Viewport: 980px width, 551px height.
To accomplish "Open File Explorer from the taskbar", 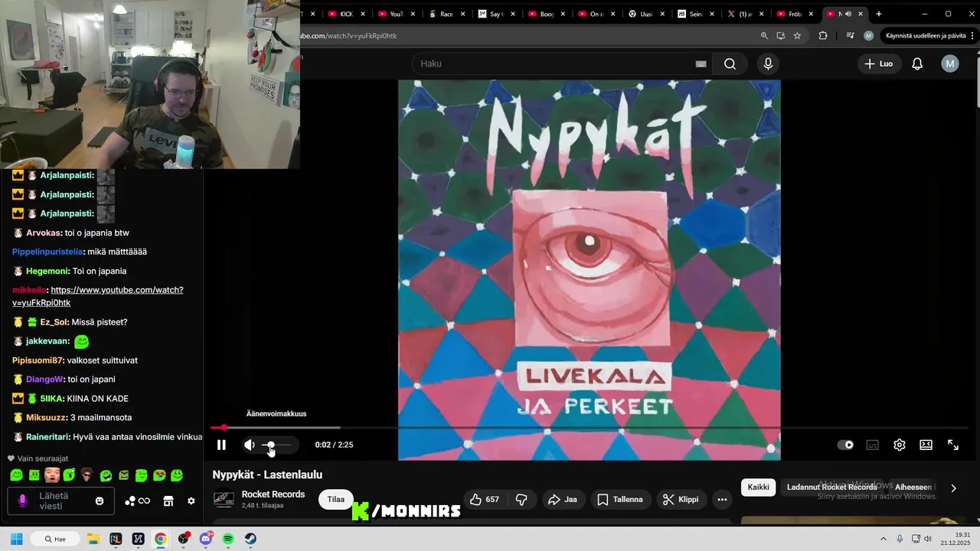I will click(x=93, y=539).
